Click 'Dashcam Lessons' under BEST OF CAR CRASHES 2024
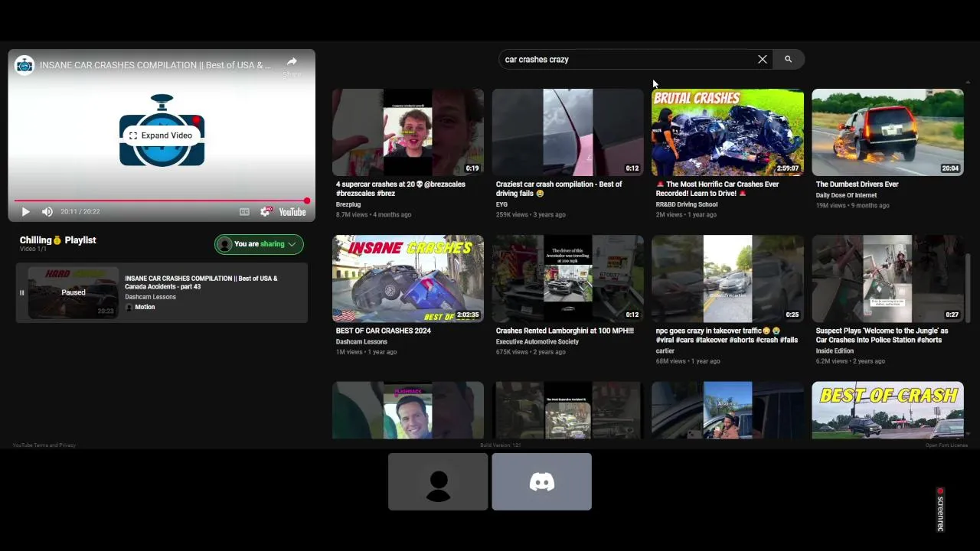The image size is (980, 551). point(361,341)
